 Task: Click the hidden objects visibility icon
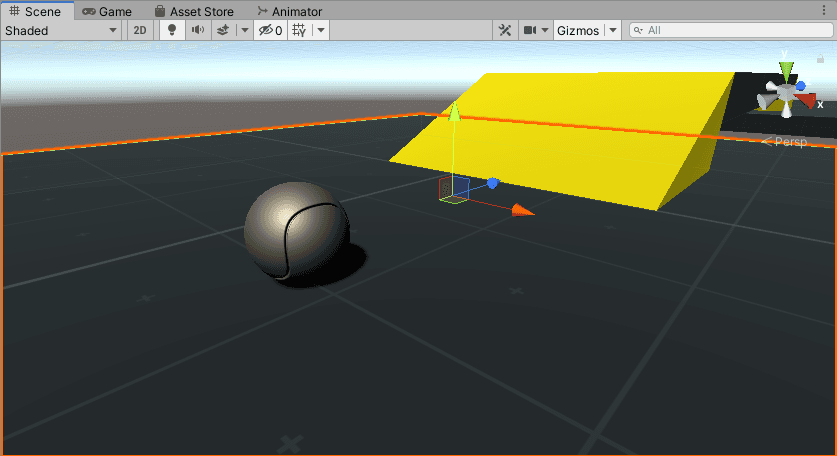click(269, 30)
